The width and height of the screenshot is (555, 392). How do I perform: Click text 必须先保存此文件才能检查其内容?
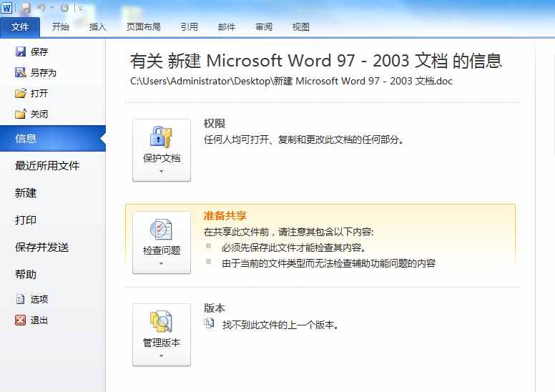coord(294,248)
